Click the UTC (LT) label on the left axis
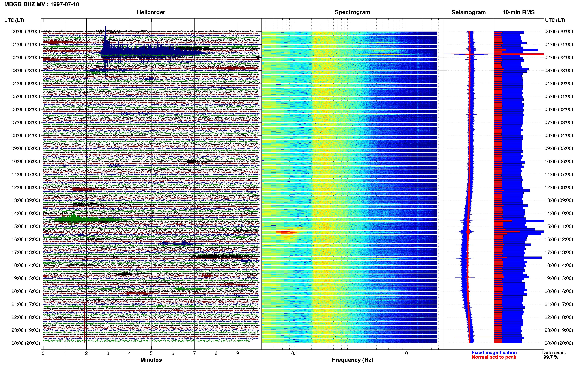The height and width of the screenshot is (368, 588). [x=14, y=20]
